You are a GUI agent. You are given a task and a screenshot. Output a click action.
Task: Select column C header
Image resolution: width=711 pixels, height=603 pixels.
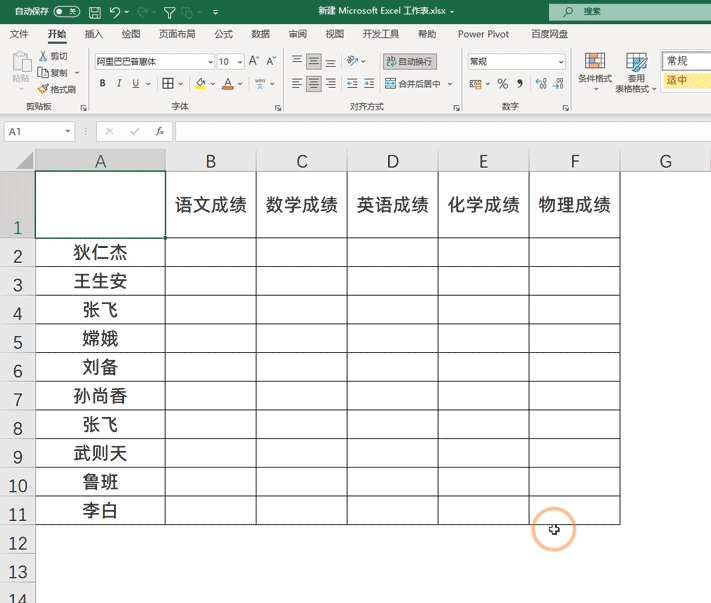pyautogui.click(x=302, y=161)
